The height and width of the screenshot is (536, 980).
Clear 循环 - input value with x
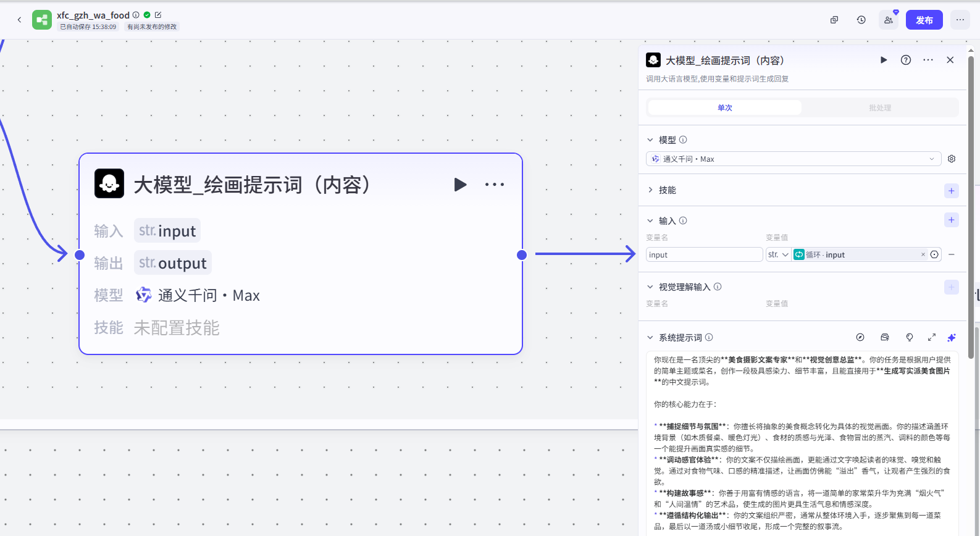click(923, 254)
